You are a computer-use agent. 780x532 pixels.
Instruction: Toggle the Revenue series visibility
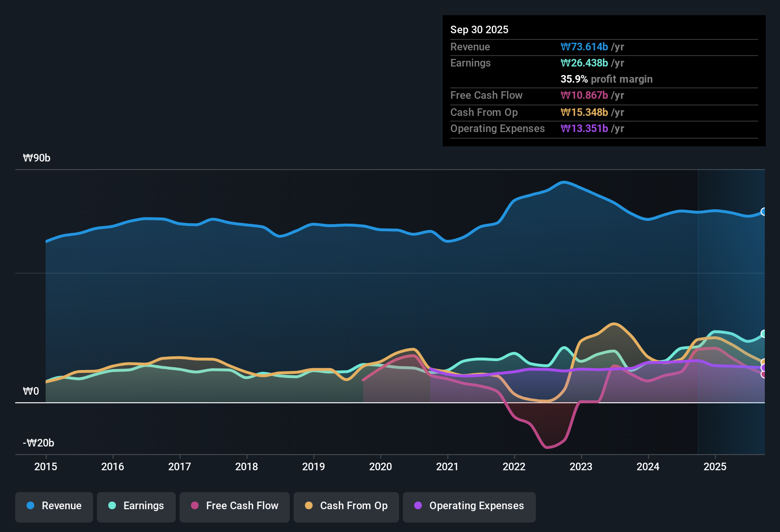54,506
